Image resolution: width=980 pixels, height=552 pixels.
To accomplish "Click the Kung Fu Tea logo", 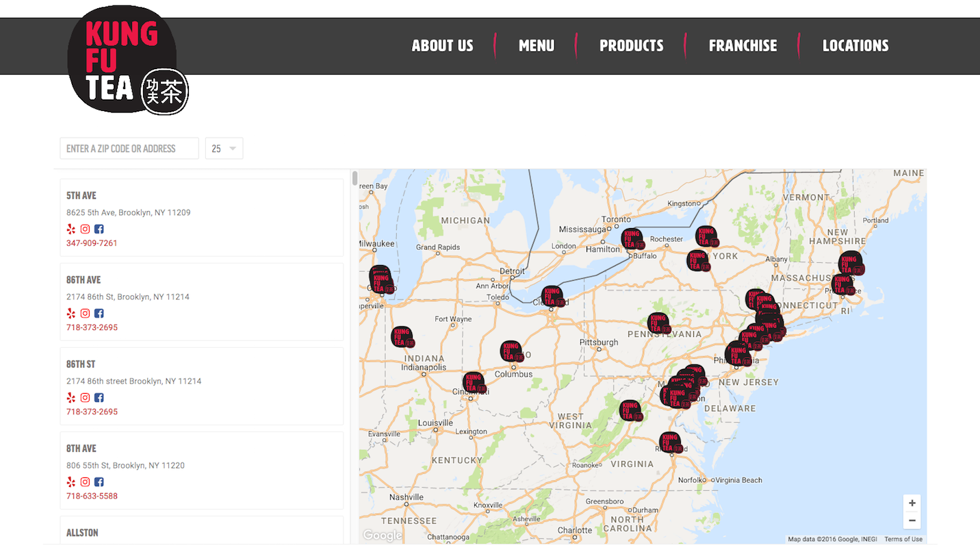I will pos(127,60).
